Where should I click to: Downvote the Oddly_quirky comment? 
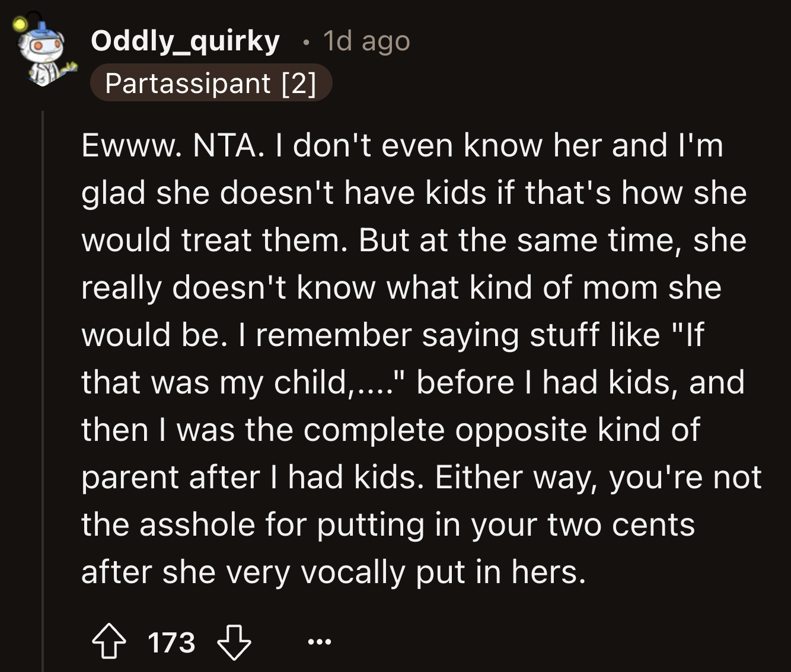234,643
